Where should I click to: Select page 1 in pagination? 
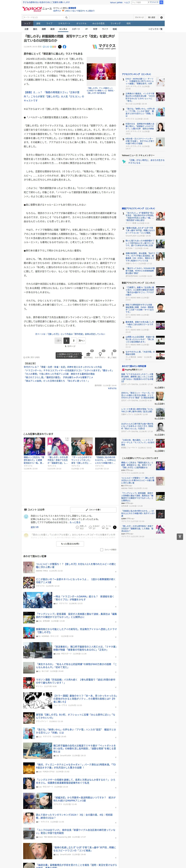click(x=66, y=341)
